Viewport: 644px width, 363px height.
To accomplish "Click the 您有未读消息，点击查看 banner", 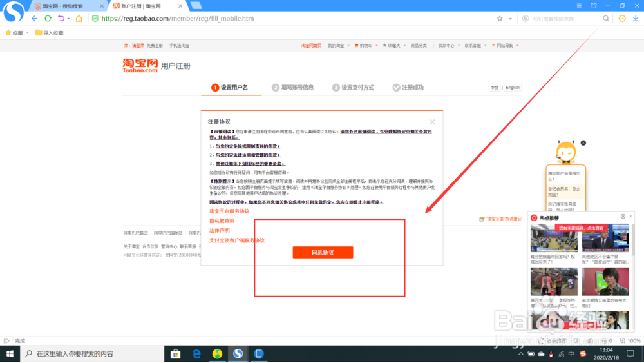I will click(x=581, y=228).
